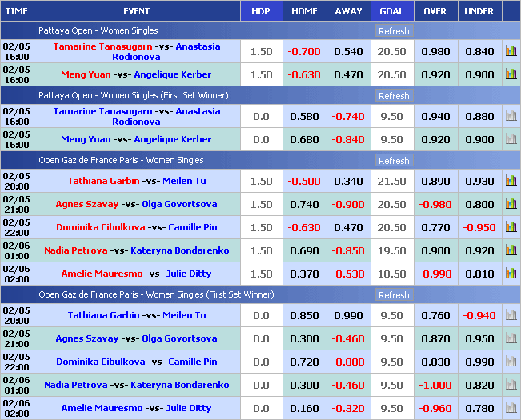Viewport: 521px width, 420px height.
Task: Open chart icon for Petrova–Bondarenko 19.50 goal row
Action: pos(511,250)
